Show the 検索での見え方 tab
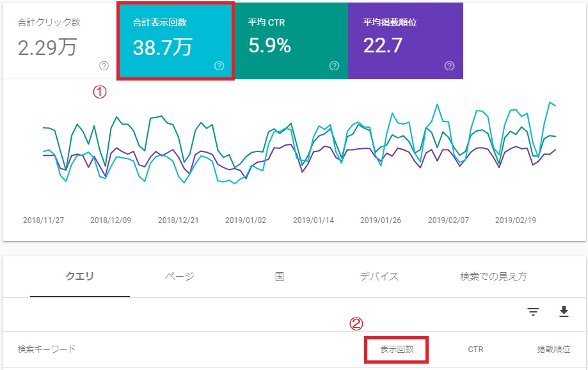The height and width of the screenshot is (370, 588). pos(493,277)
